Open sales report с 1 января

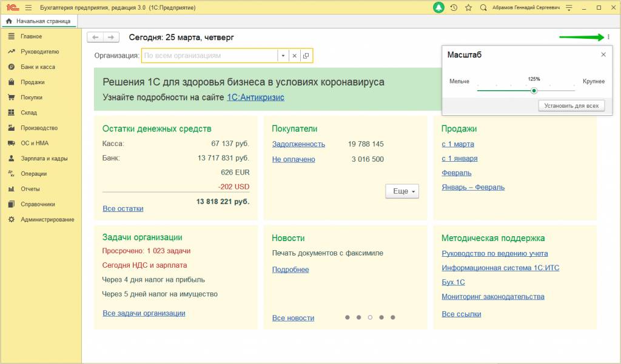pyautogui.click(x=460, y=158)
